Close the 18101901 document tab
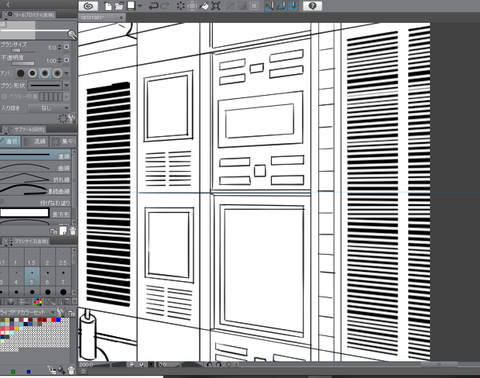Viewport: 480px width, 378px height. (x=121, y=18)
